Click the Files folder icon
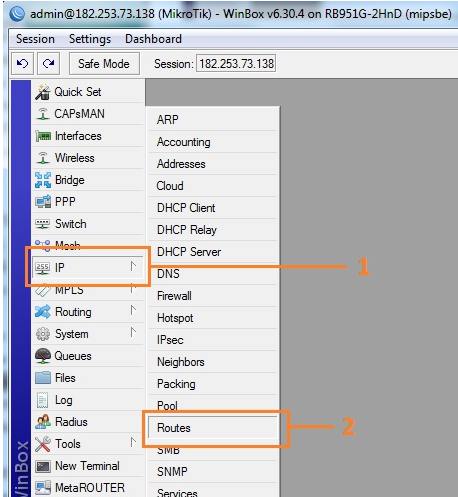The image size is (458, 497). tap(43, 378)
